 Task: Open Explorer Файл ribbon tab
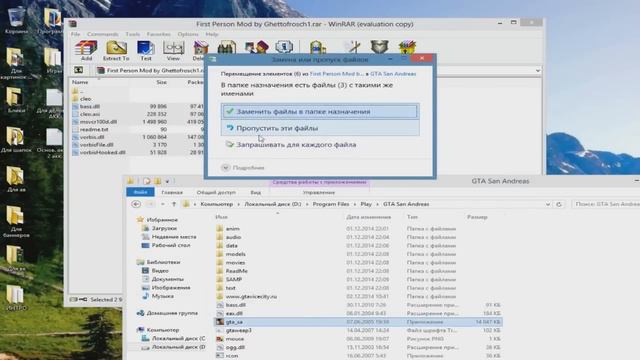[140, 192]
